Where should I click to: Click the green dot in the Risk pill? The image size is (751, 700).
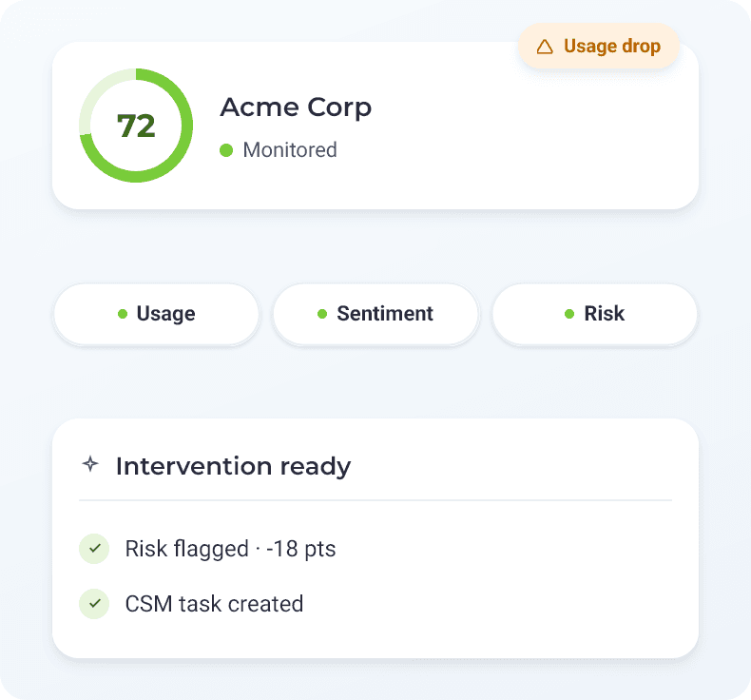tap(569, 314)
